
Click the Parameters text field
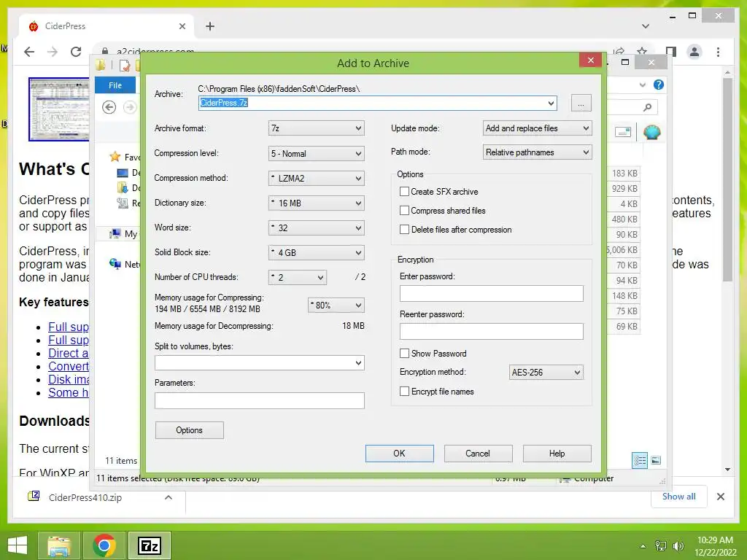pos(260,400)
